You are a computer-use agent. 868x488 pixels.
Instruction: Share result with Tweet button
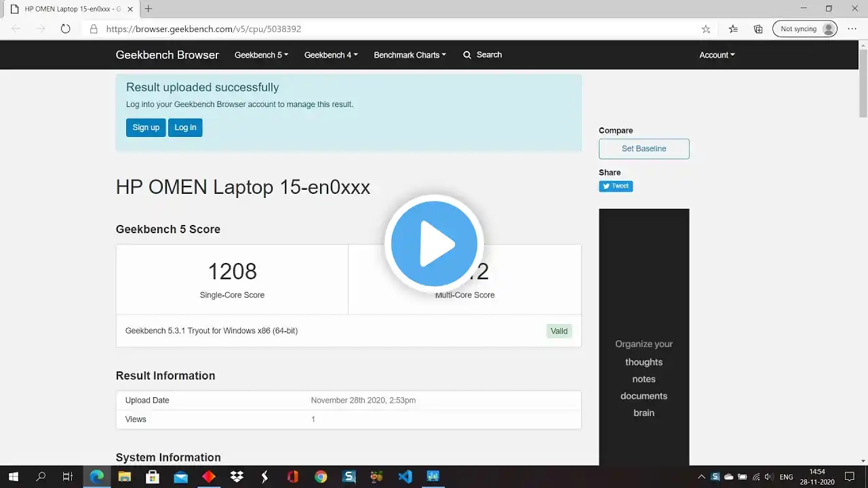pyautogui.click(x=616, y=186)
